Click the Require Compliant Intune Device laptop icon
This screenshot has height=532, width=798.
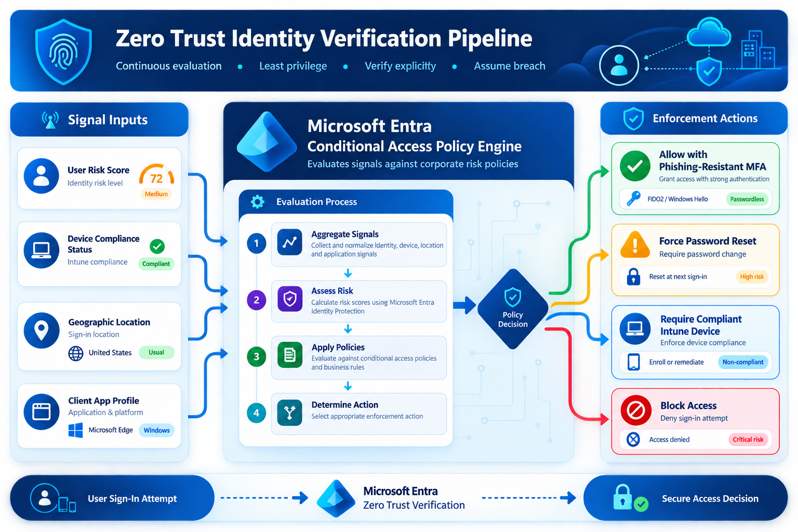[x=635, y=329]
